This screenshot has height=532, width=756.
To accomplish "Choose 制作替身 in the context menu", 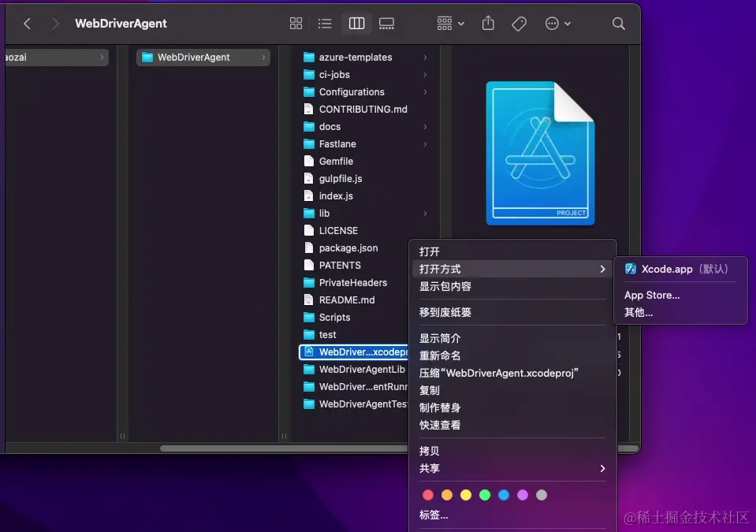I will [512, 407].
